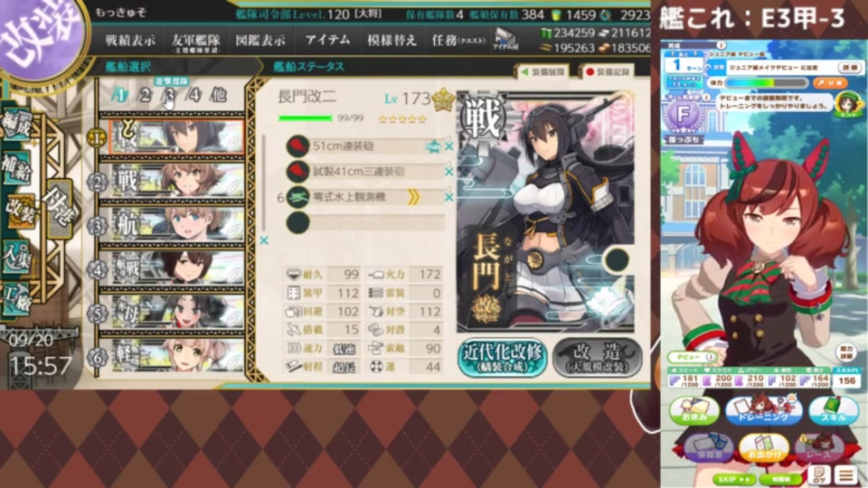Expand 装備展開 equipment deploy option

(543, 72)
